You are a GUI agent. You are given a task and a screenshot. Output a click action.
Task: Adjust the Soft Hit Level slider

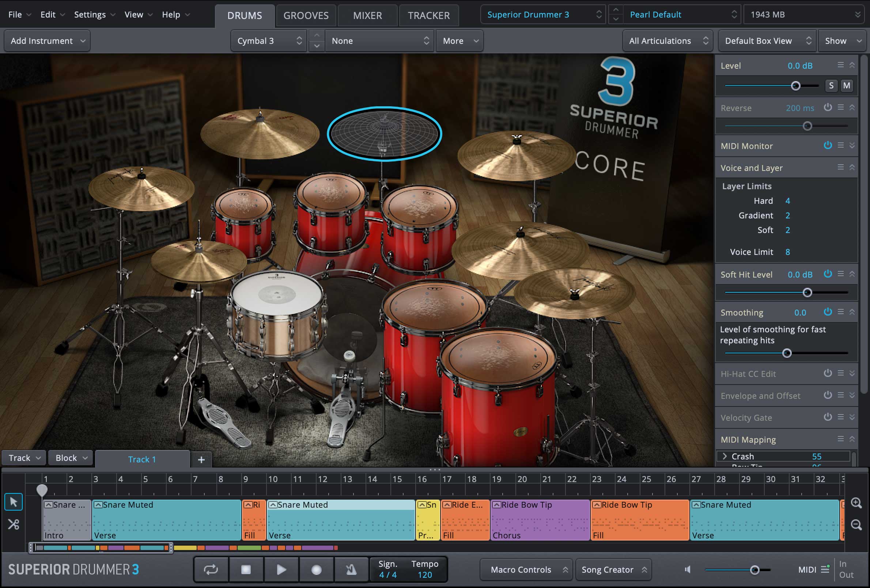point(807,293)
